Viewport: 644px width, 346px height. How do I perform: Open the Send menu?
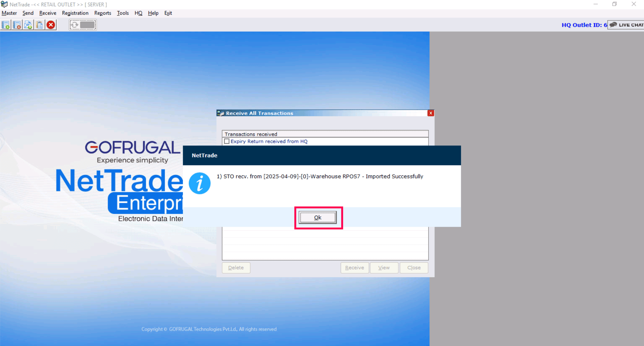(28, 13)
